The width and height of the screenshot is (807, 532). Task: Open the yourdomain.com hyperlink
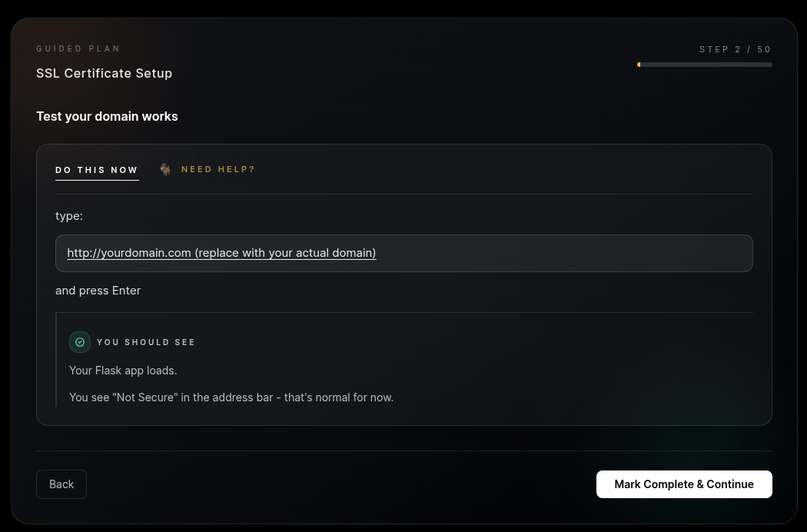click(221, 253)
